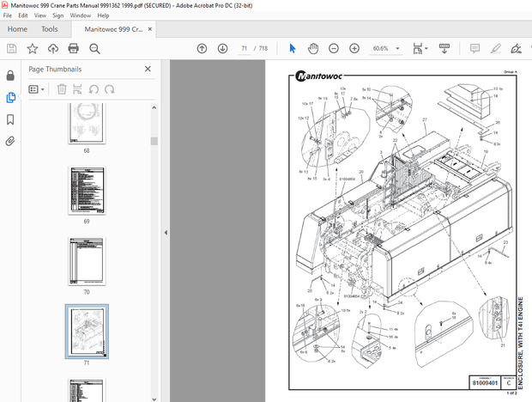Image resolution: width=532 pixels, height=402 pixels.
Task: Open the 60.6% zoom level dropdown
Action: (397, 49)
